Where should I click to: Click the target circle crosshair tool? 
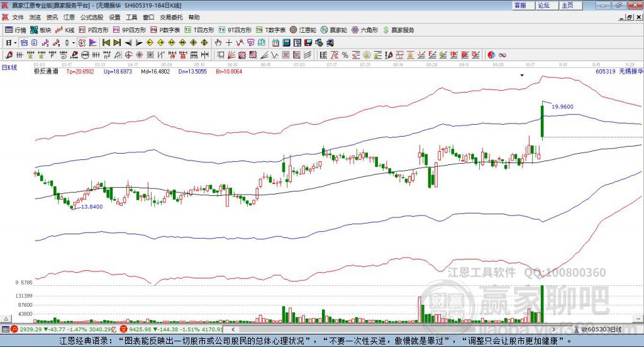128,55
